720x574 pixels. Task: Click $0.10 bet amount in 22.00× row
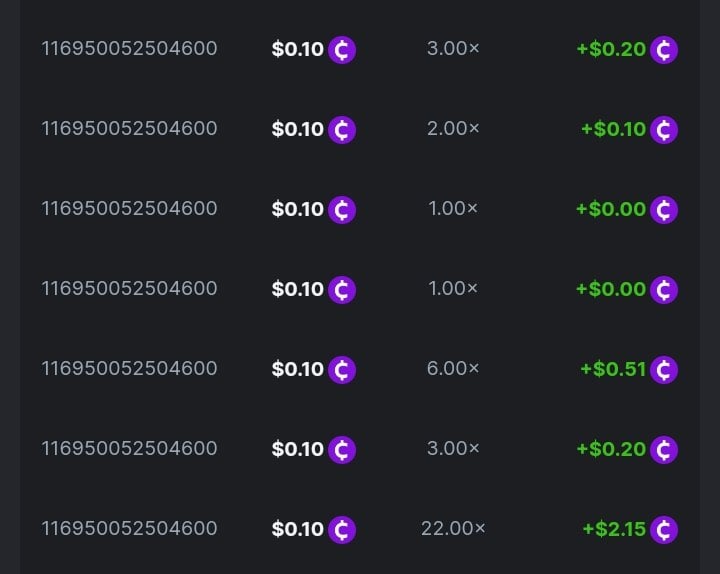(298, 528)
